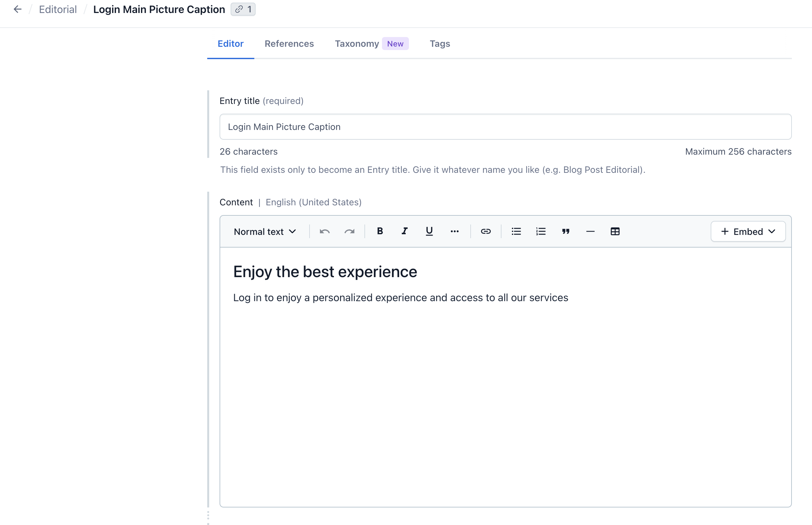Redo the last edit
Image resolution: width=812 pixels, height=525 pixels.
pos(349,232)
